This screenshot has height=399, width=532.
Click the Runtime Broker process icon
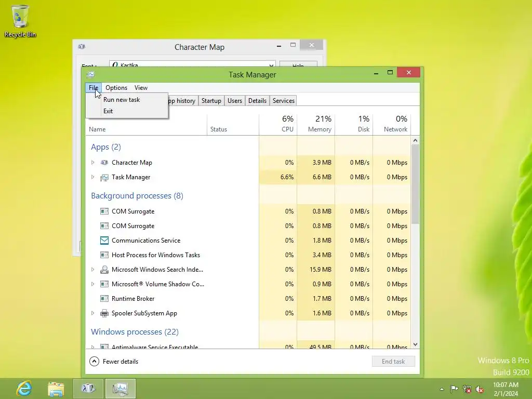104,299
